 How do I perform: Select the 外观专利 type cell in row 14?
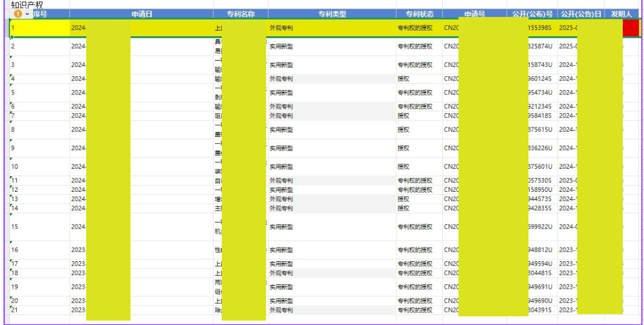332,208
